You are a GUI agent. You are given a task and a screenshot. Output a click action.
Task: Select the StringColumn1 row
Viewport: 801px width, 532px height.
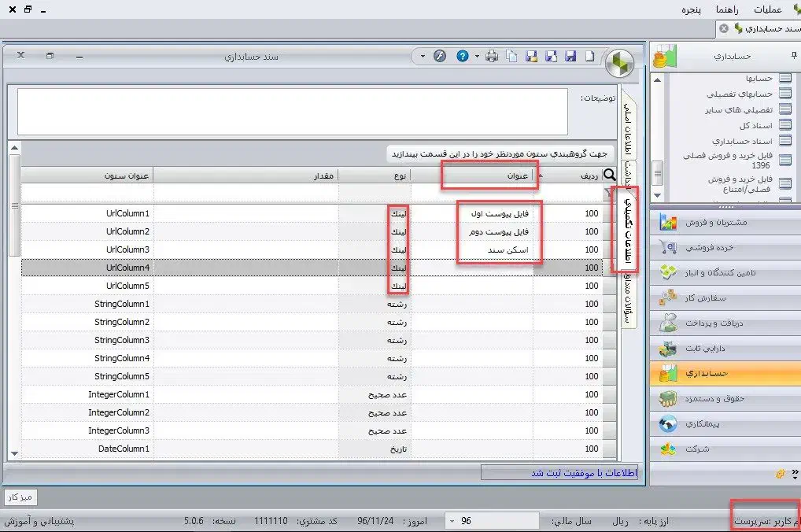pos(315,304)
